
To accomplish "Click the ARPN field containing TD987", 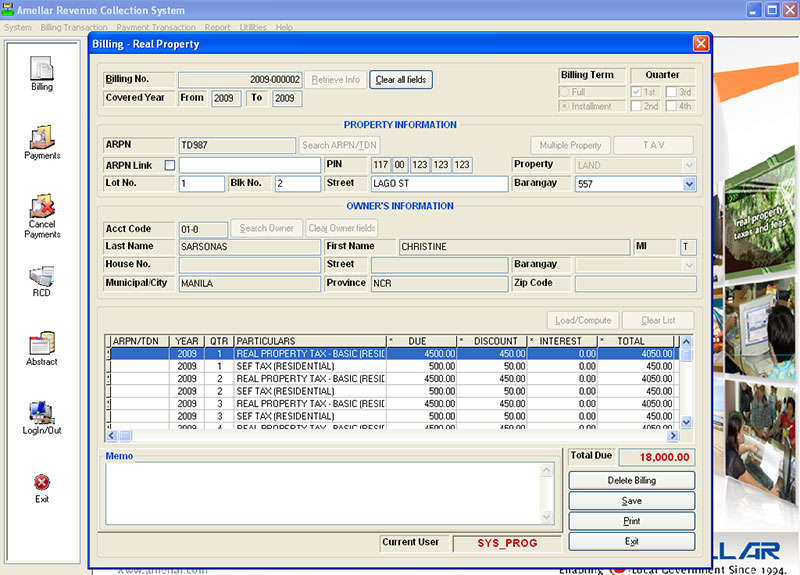I will [x=237, y=145].
